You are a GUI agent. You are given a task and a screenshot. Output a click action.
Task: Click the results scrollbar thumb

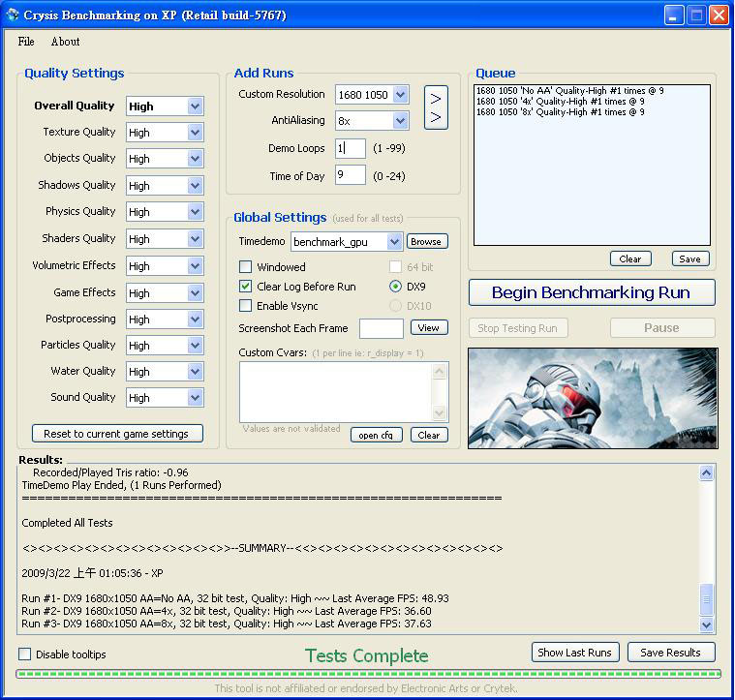point(706,598)
